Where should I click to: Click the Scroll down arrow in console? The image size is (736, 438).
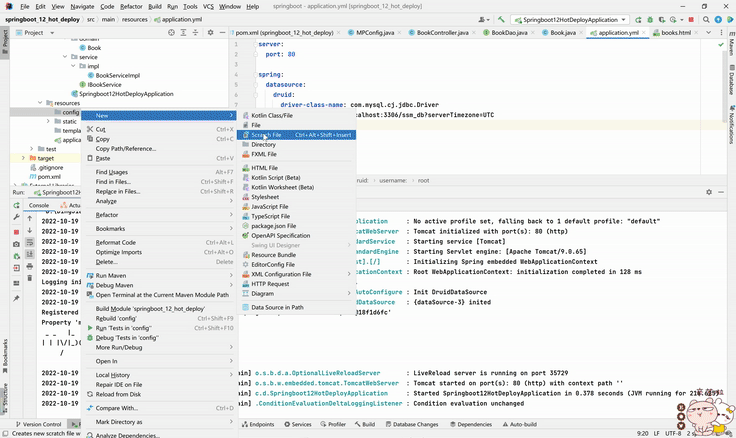click(30, 230)
